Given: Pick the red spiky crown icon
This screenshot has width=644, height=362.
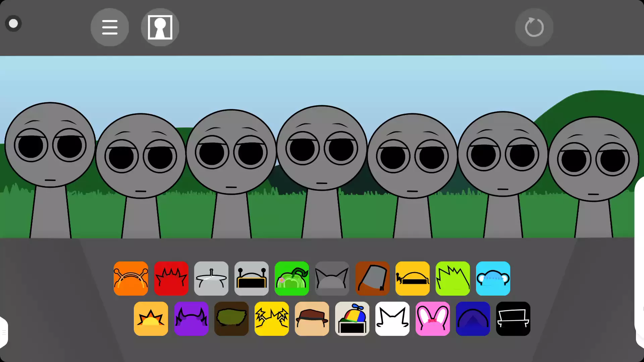Looking at the screenshot, I should (x=171, y=279).
